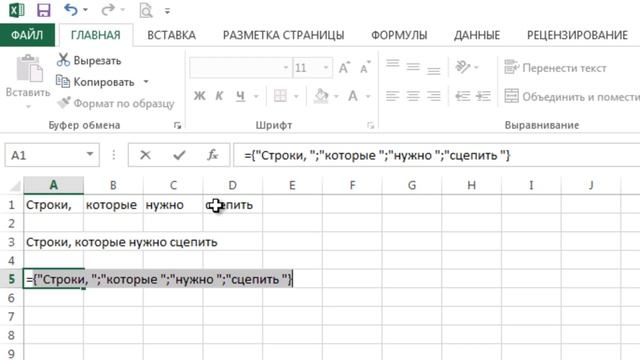
Task: Toggle bold Ж formatting
Action: click(200, 96)
